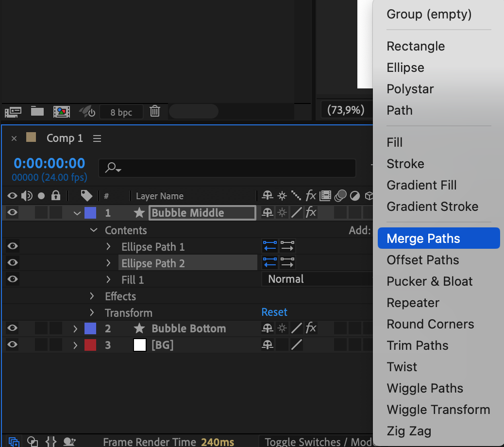Delete selected project items with trash icon
This screenshot has height=447, width=504.
tap(155, 111)
